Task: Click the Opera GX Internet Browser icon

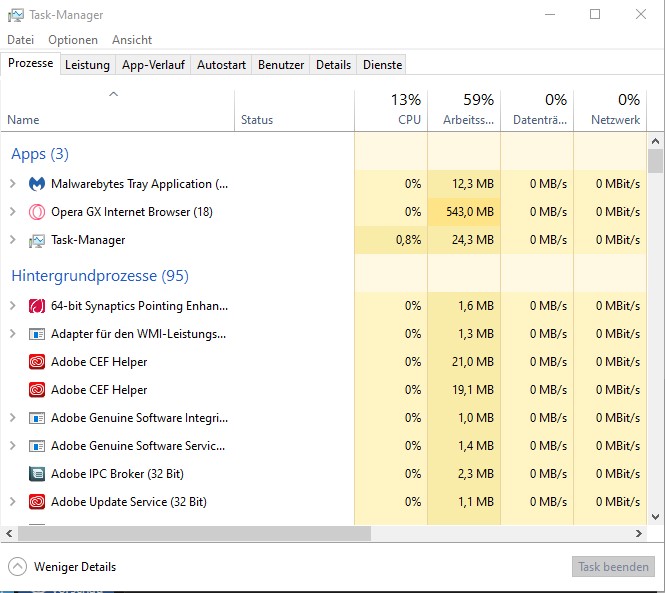Action: pos(37,212)
